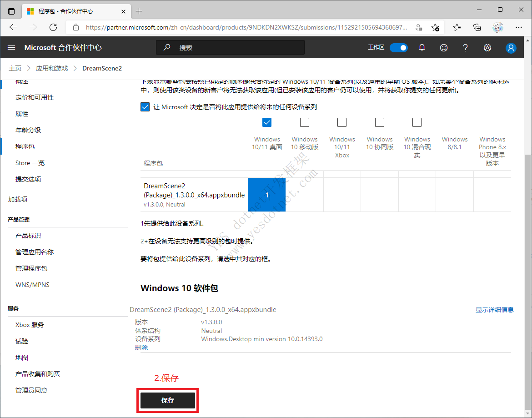Uncheck 让 Microsoft 决定 device family checkbox
The height and width of the screenshot is (418, 532).
145,107
